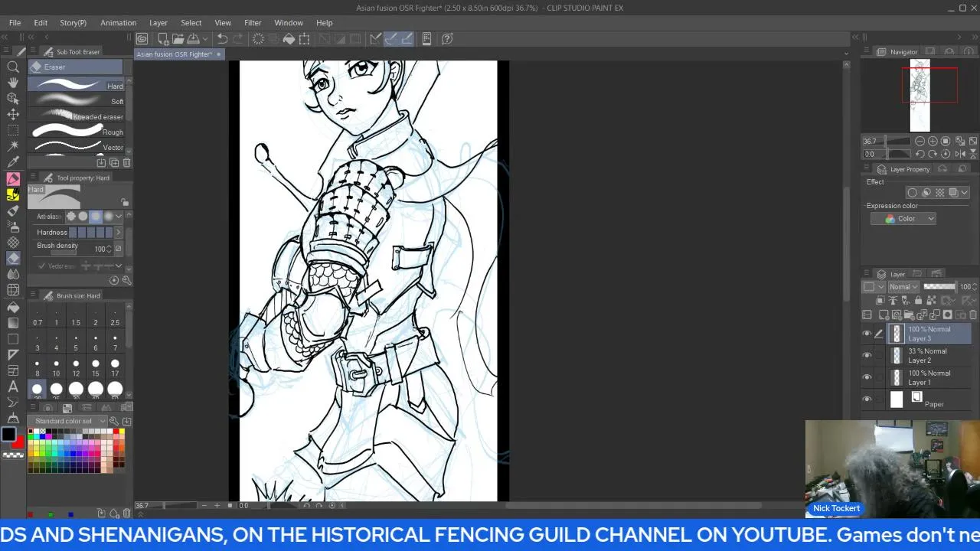This screenshot has height=551, width=980.
Task: Delete sub tool via trash icon
Action: [x=126, y=162]
